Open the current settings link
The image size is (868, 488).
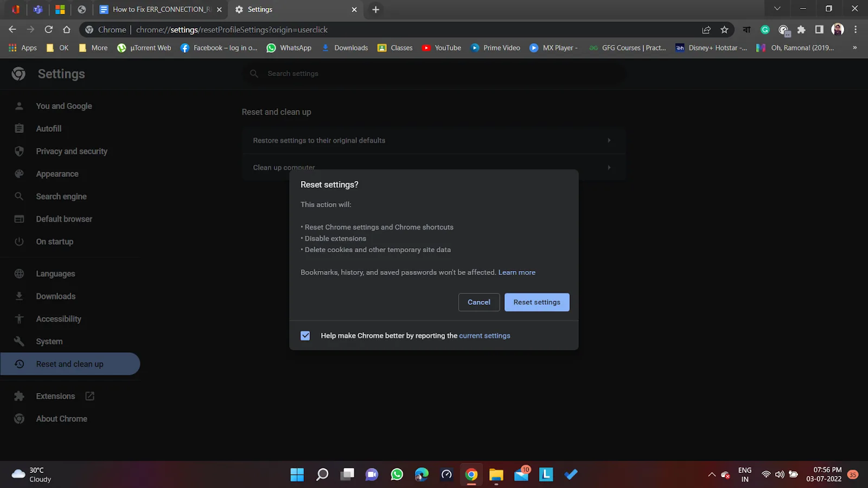[x=484, y=336]
